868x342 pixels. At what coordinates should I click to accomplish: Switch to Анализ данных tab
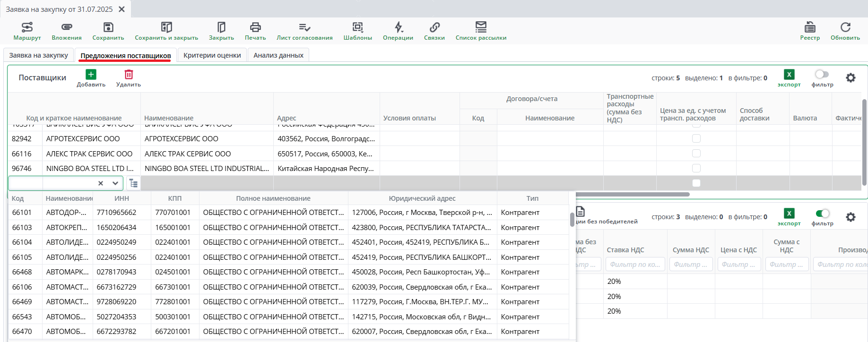pyautogui.click(x=278, y=55)
